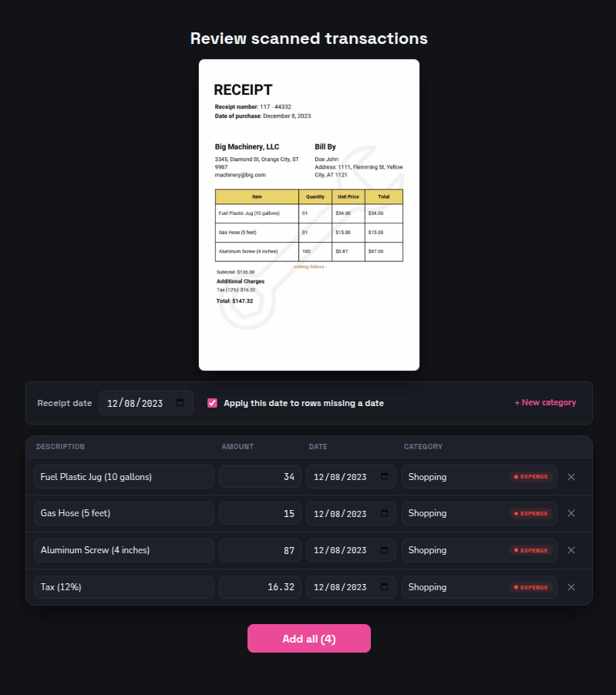Click the EXPENSE badge in Gas Hose row

(x=531, y=513)
